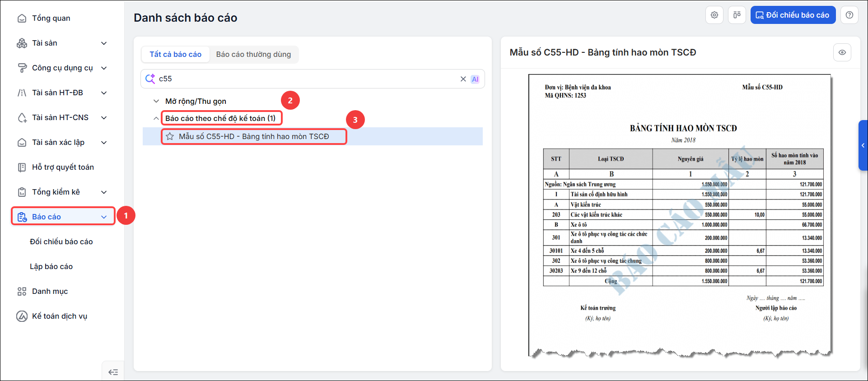Select Mẫu số C55-HD - Bảng tính hao mòn TSCĐ
Screen dimensions: 868x381
tap(254, 136)
